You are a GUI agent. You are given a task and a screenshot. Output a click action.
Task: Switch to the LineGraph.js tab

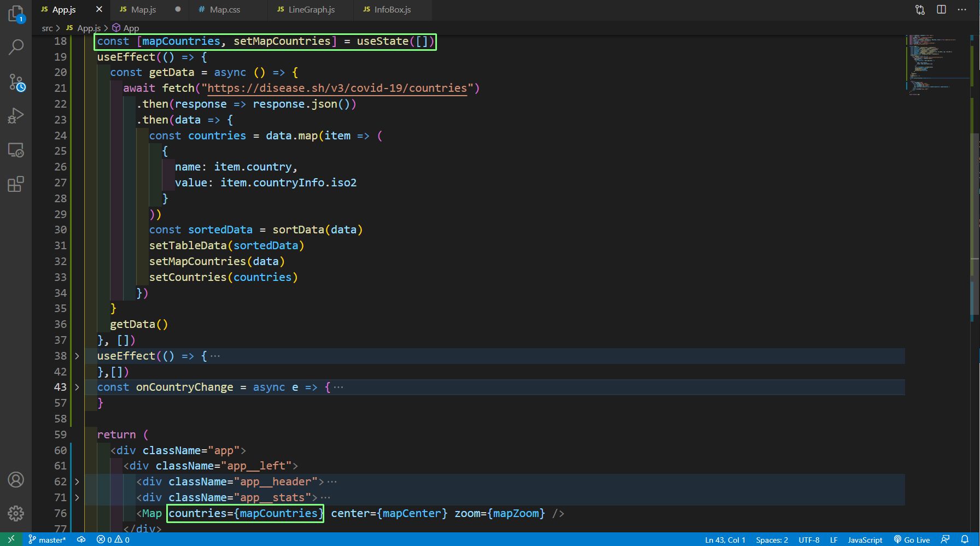coord(311,9)
